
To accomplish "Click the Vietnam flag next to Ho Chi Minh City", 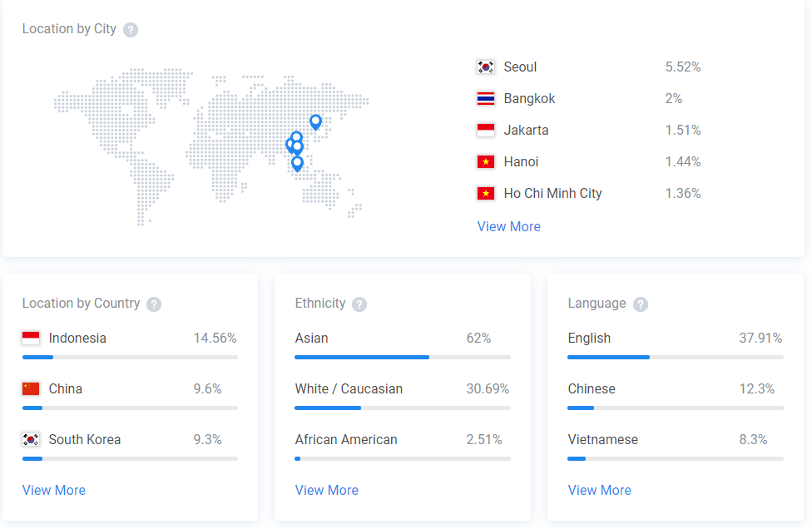I will [x=486, y=194].
